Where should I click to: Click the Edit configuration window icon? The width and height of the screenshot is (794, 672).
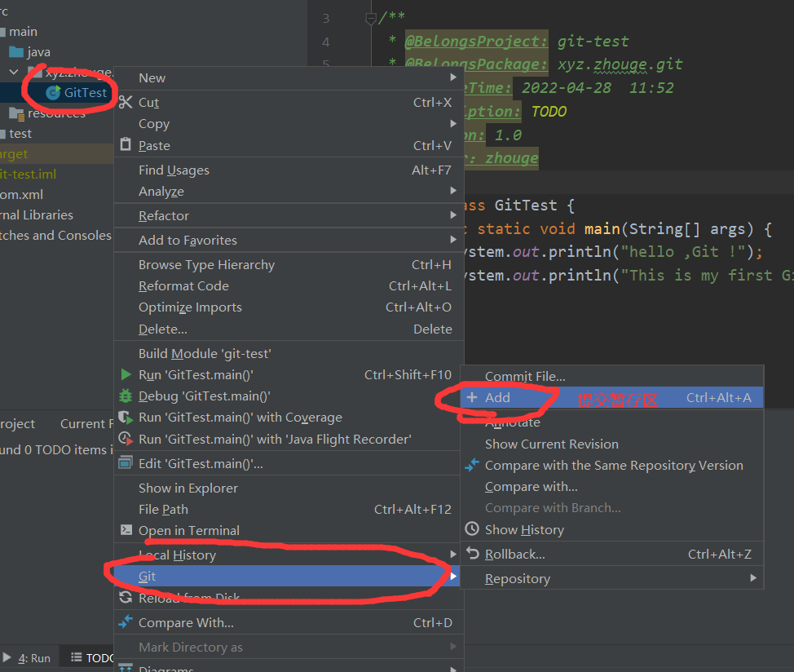pos(126,463)
